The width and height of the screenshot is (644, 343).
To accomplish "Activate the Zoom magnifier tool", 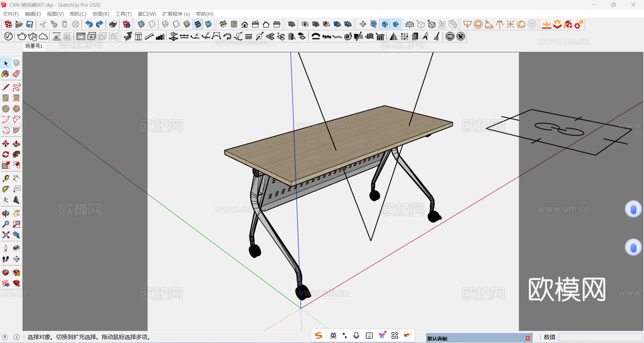I will 6,224.
